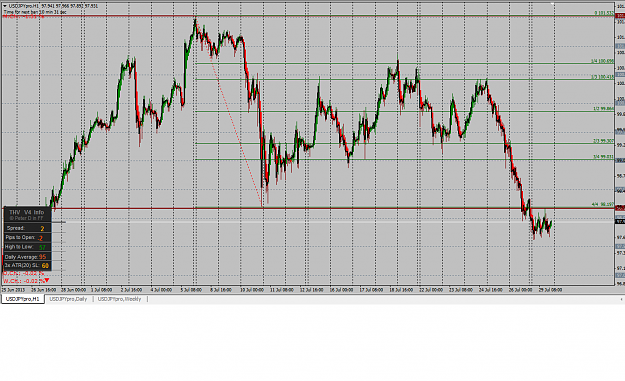Select the Fibonacci 1/4 100.696 level label
This screenshot has height=381, width=625.
click(x=602, y=61)
